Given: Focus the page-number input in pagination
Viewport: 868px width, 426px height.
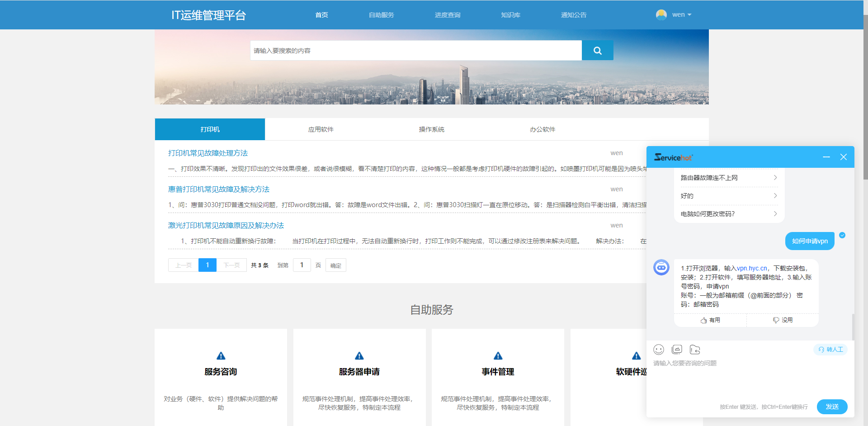Looking at the screenshot, I should tap(302, 265).
